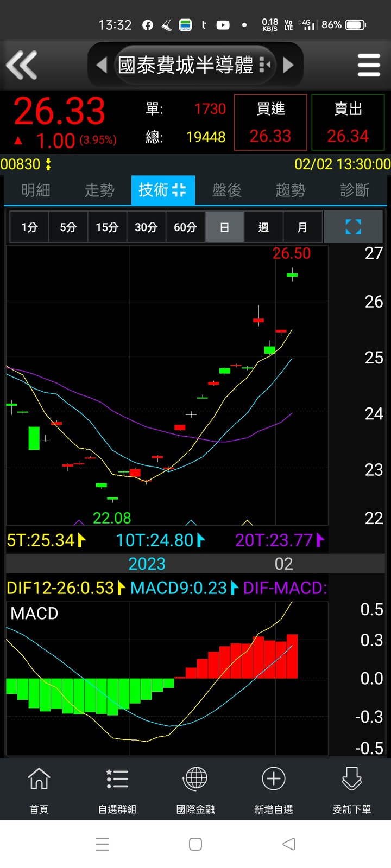The height and width of the screenshot is (868, 391).
Task: Go to previous stock with left arrow
Action: tap(102, 65)
